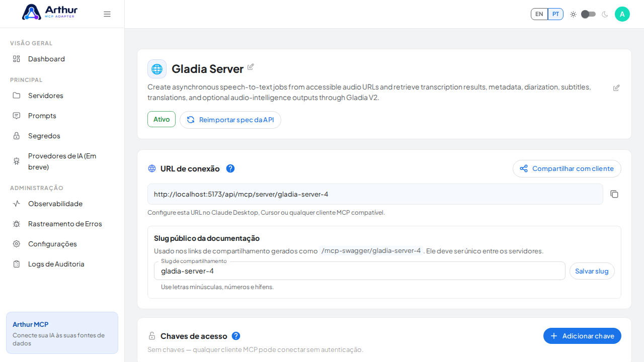The height and width of the screenshot is (362, 644).
Task: Click the Prompts chat bubble icon
Action: point(17,116)
